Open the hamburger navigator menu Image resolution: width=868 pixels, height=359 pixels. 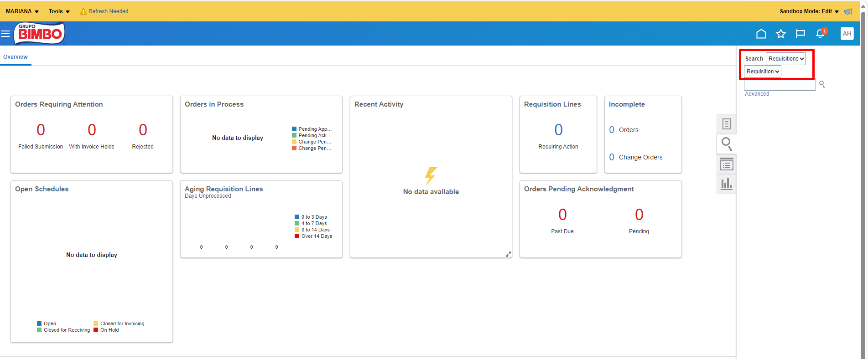(5, 34)
